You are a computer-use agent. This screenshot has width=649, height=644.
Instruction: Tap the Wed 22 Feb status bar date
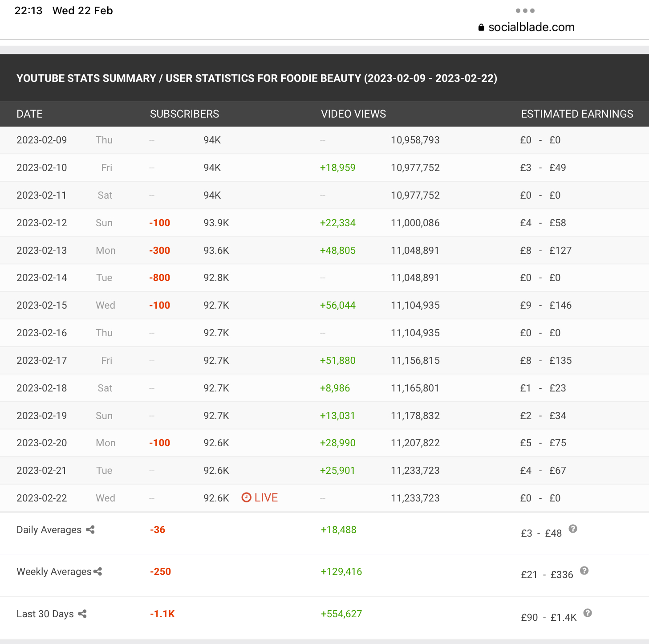click(83, 11)
